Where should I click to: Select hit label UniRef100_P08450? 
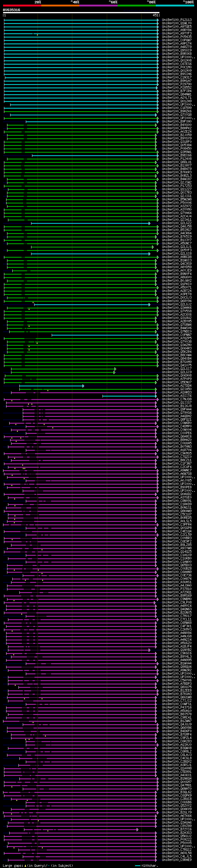point(177,149)
